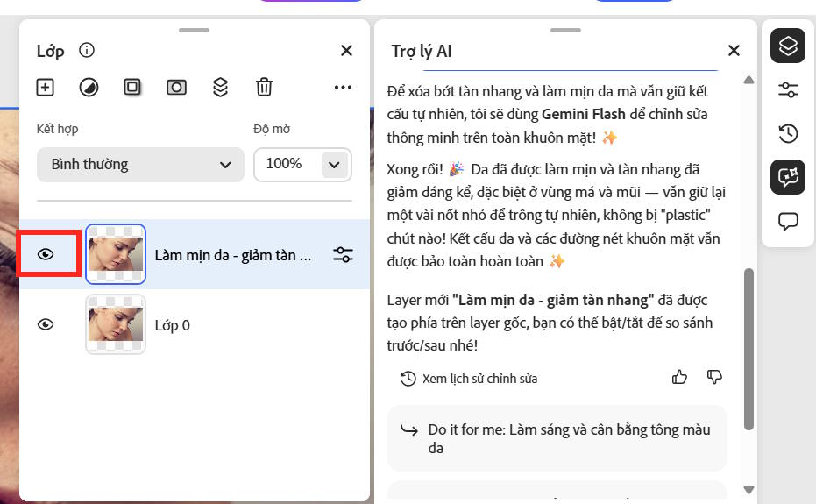The height and width of the screenshot is (504, 816).
Task: Open Xem lịch sử chỉnh sửa link
Action: [x=469, y=379]
